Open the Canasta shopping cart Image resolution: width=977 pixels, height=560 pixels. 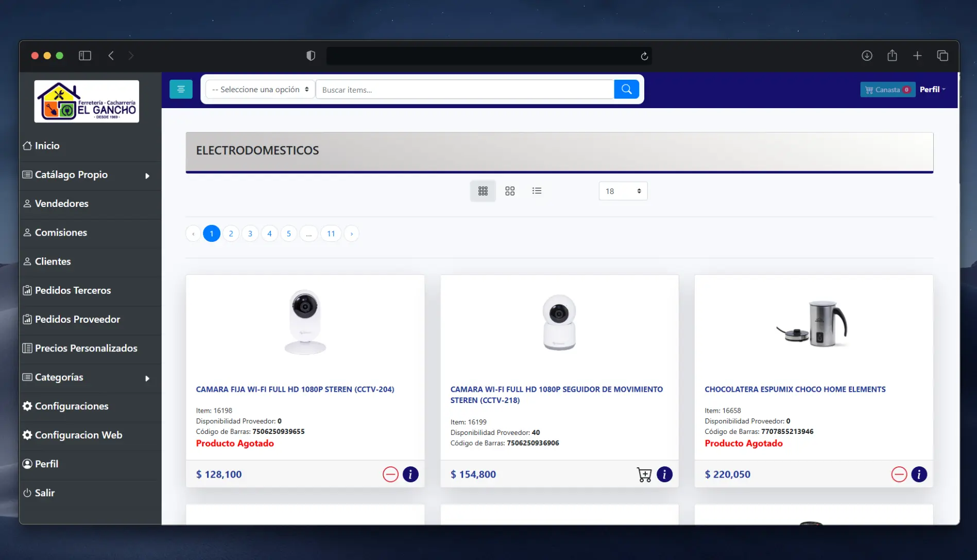point(888,90)
